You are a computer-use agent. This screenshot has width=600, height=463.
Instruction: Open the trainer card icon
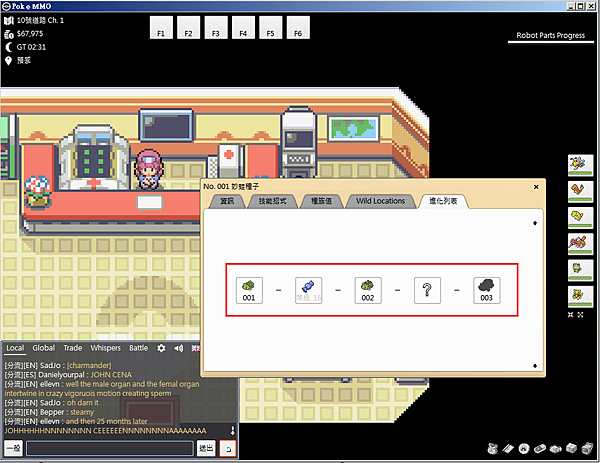click(508, 448)
